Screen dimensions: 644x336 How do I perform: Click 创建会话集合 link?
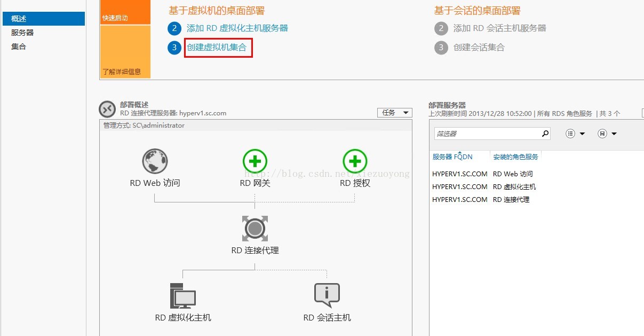pyautogui.click(x=479, y=48)
